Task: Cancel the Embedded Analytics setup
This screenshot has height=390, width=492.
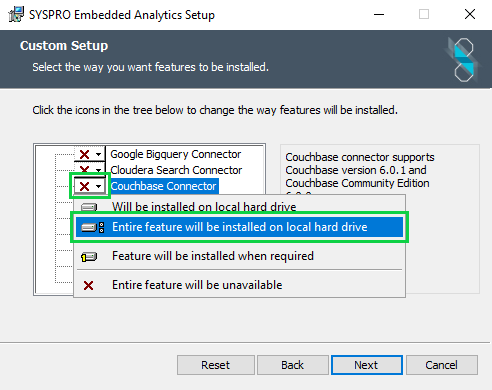Action: point(442,365)
